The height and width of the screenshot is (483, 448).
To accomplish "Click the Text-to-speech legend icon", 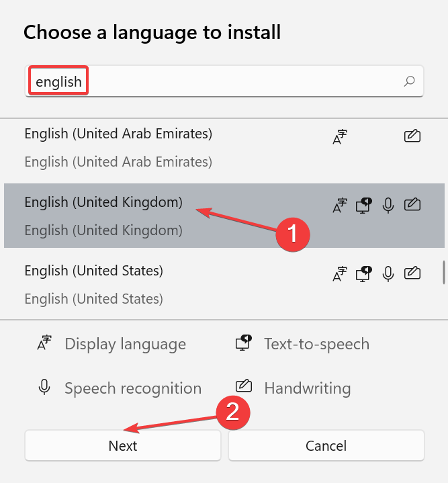I will pos(243,344).
